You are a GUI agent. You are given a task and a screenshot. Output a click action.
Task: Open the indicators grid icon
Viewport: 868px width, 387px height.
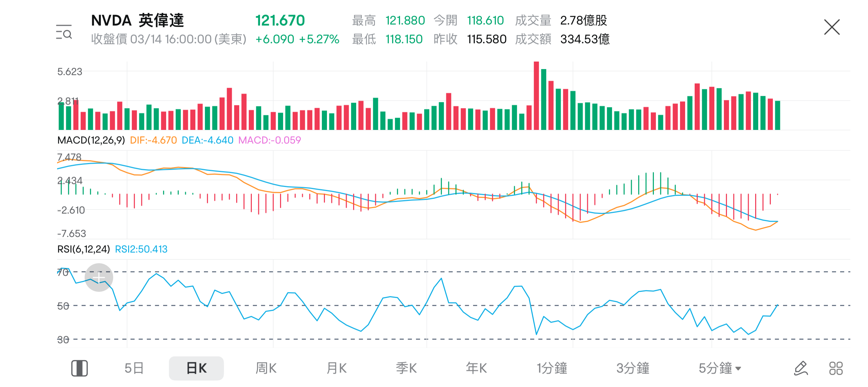point(836,368)
